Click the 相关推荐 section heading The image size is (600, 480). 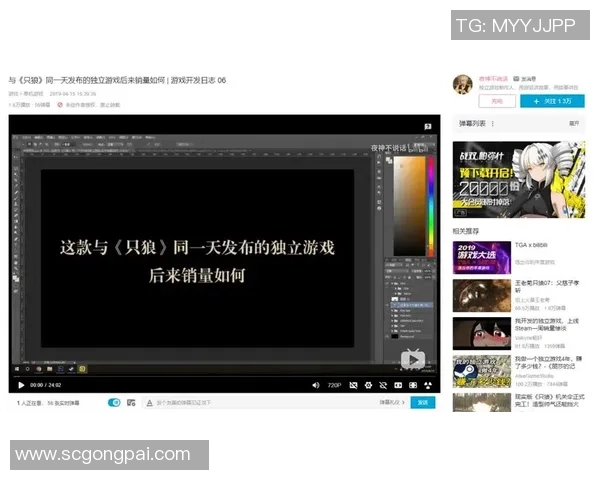466,231
